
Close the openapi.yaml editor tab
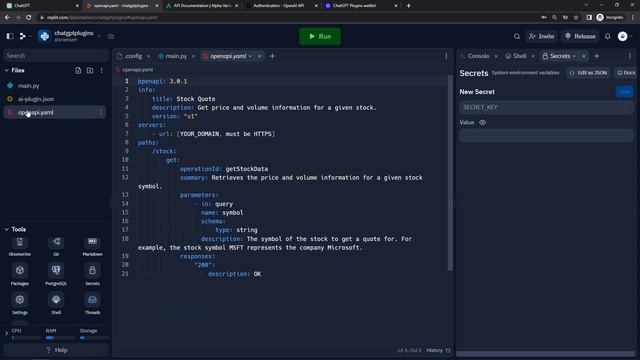(x=259, y=56)
